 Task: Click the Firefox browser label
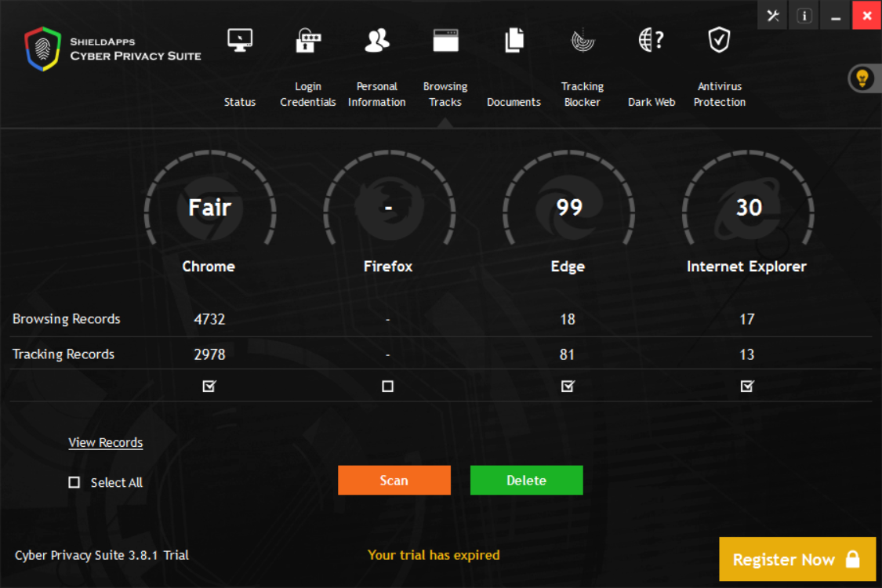coord(388,266)
